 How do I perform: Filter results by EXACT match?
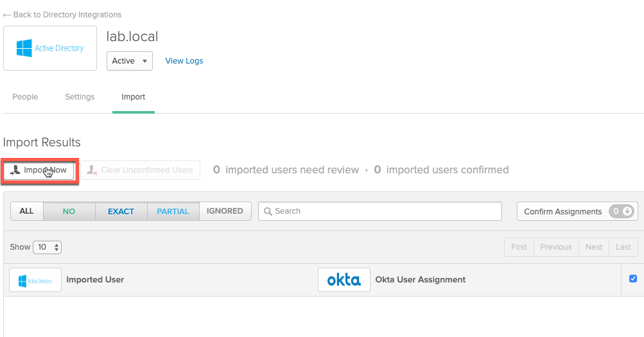point(121,211)
